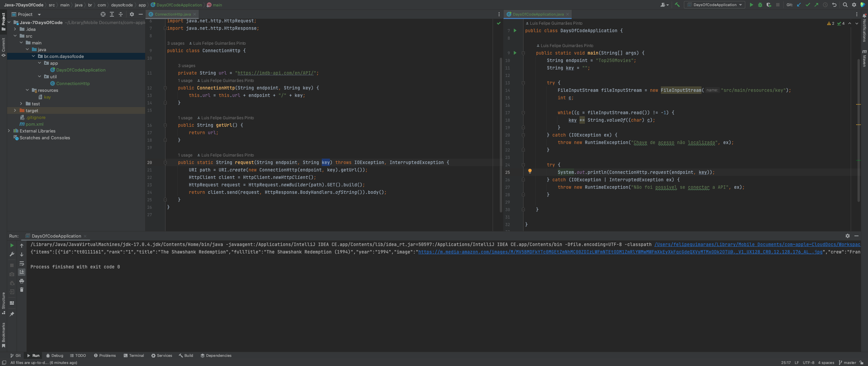Switch to the ConnectionHttp.java editor tab
Screen dimensions: 868x366
(x=171, y=14)
